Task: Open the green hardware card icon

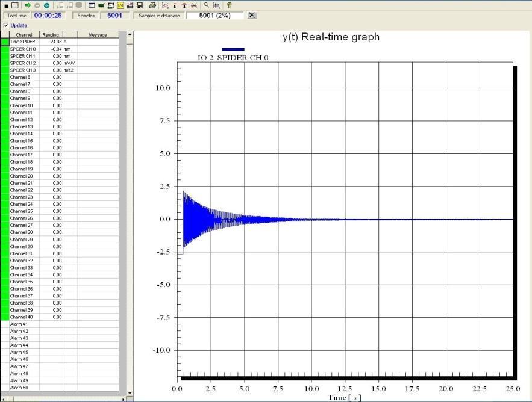Action: tap(101, 5)
